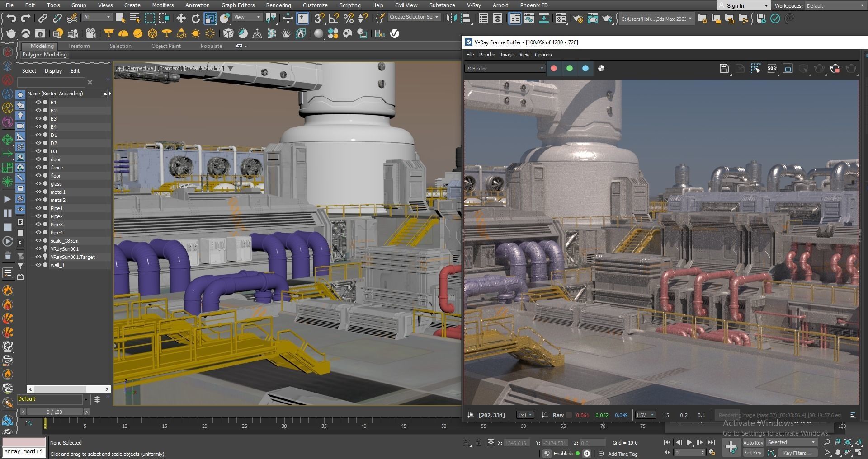Open Image menu in V-Ray Frame Buffer

[x=507, y=55]
